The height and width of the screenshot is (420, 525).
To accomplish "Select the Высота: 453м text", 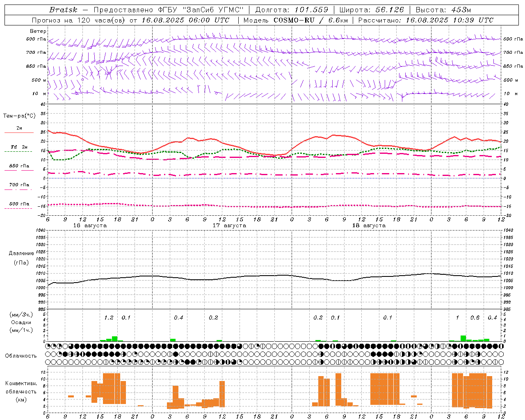I will tap(443, 10).
